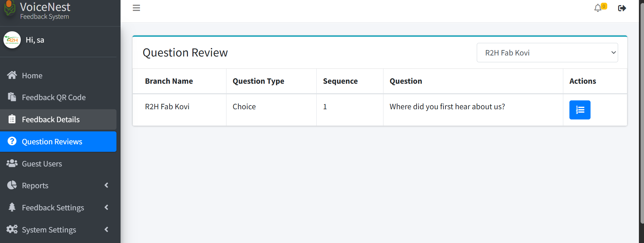The height and width of the screenshot is (243, 644).
Task: Click the VoiceNest Feedback System logo
Action: 37,11
